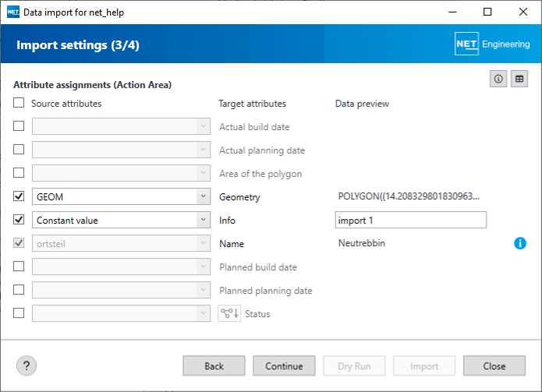Viewport: 542px width, 392px height.
Task: Enable the Actual build date checkbox
Action: click(x=19, y=126)
